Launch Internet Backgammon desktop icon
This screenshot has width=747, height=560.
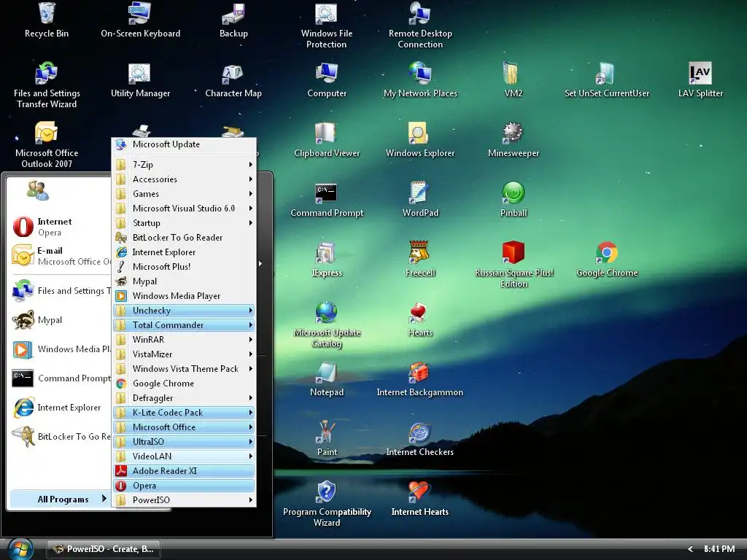coord(419,379)
